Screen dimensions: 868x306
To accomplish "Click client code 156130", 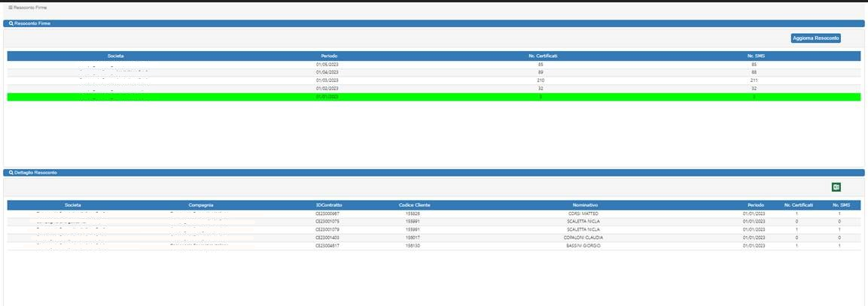I will click(x=413, y=246).
